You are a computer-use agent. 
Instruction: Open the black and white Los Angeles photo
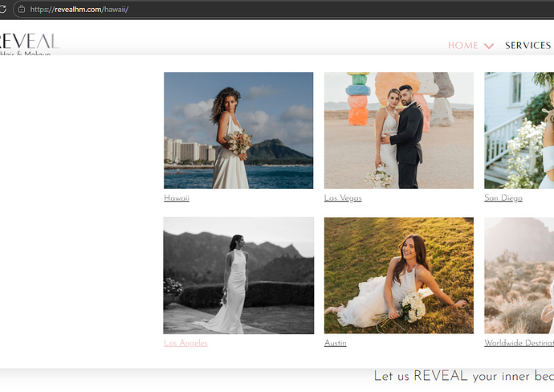point(238,276)
